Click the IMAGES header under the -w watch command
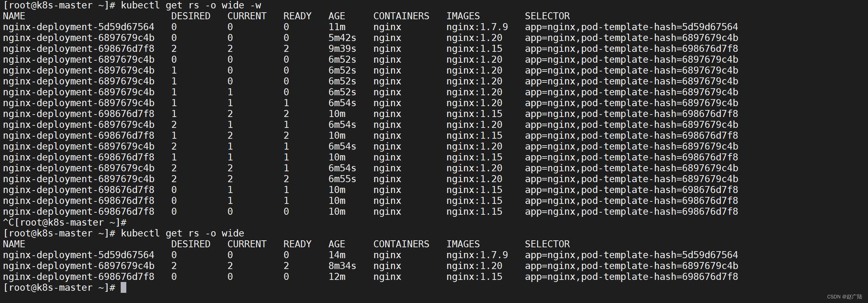Image resolution: width=868 pixels, height=303 pixels. tap(463, 16)
